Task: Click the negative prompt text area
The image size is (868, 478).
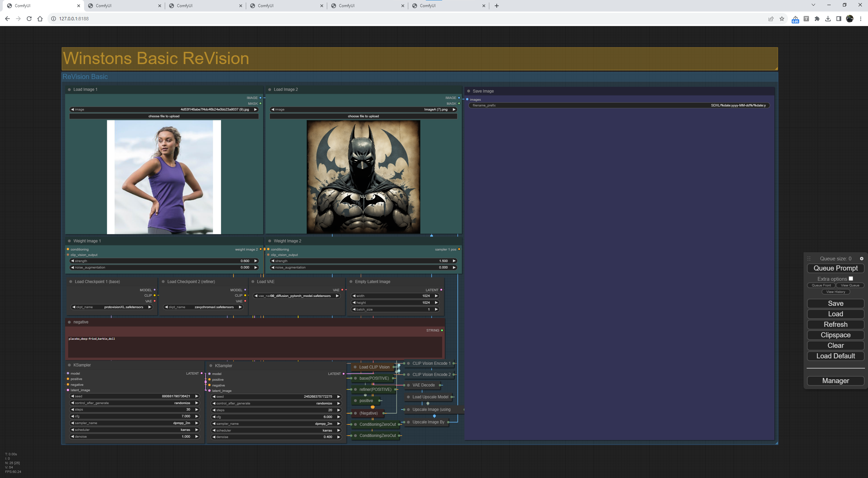Action: coord(255,347)
